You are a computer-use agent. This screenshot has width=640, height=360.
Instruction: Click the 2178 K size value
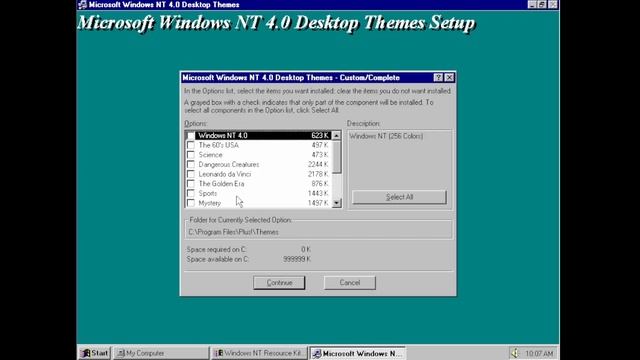click(318, 174)
